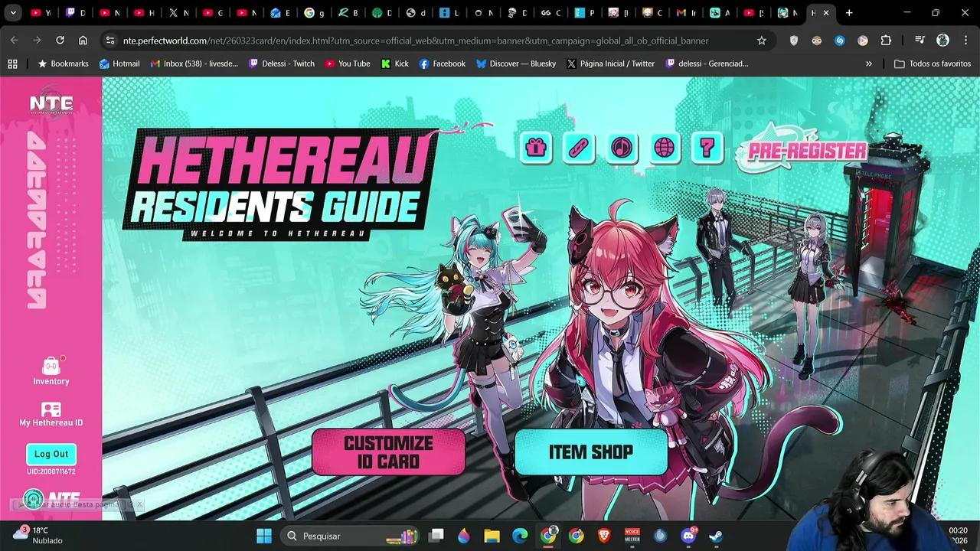980x551 pixels.
Task: Open the question mark help icon
Action: pyautogui.click(x=707, y=147)
